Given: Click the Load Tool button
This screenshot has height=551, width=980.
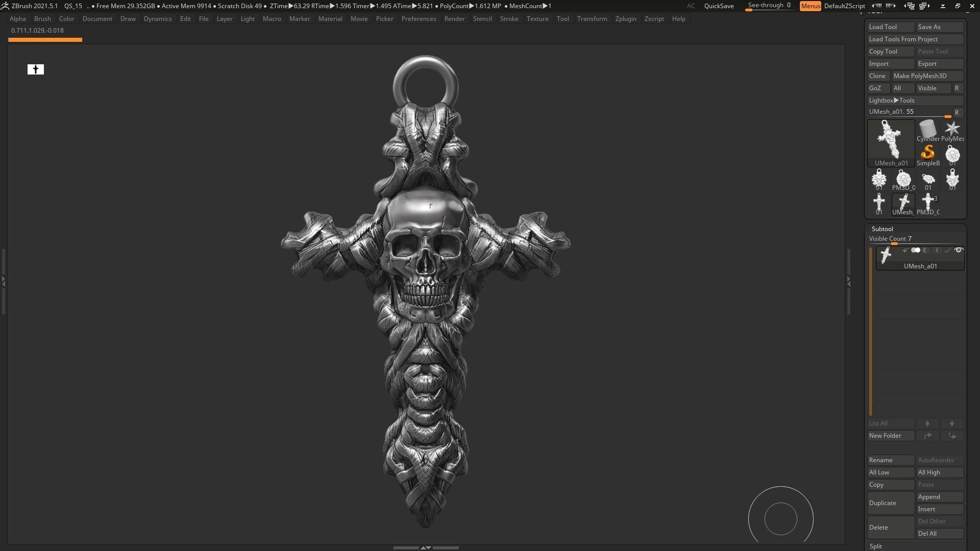Looking at the screenshot, I should click(891, 27).
